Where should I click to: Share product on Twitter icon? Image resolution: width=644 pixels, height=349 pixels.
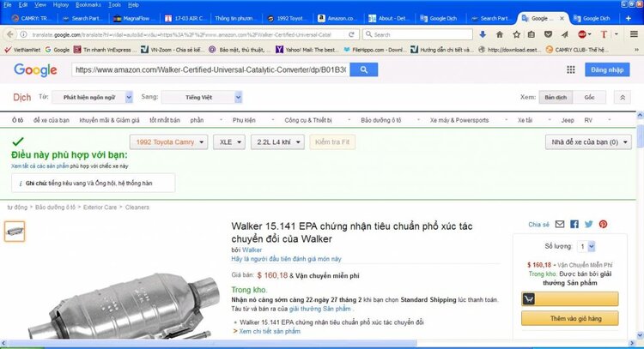(588, 225)
